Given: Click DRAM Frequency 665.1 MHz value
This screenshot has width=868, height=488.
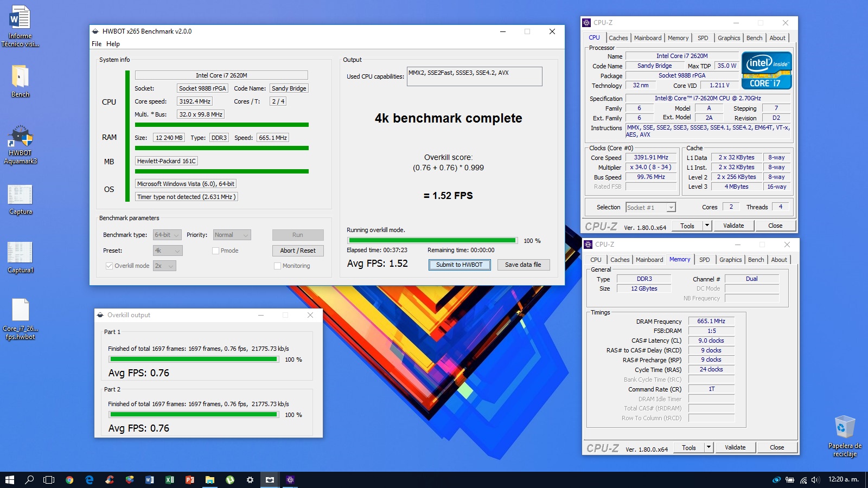Looking at the screenshot, I should [711, 321].
